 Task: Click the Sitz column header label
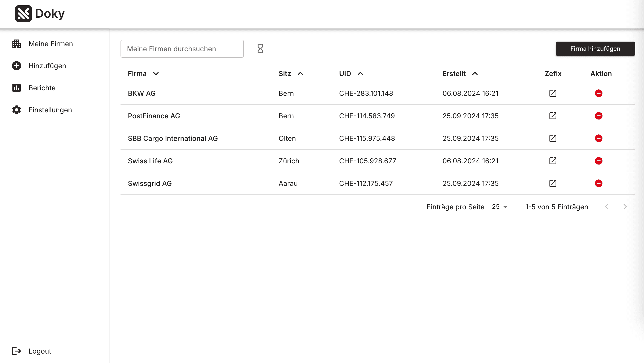(x=285, y=74)
